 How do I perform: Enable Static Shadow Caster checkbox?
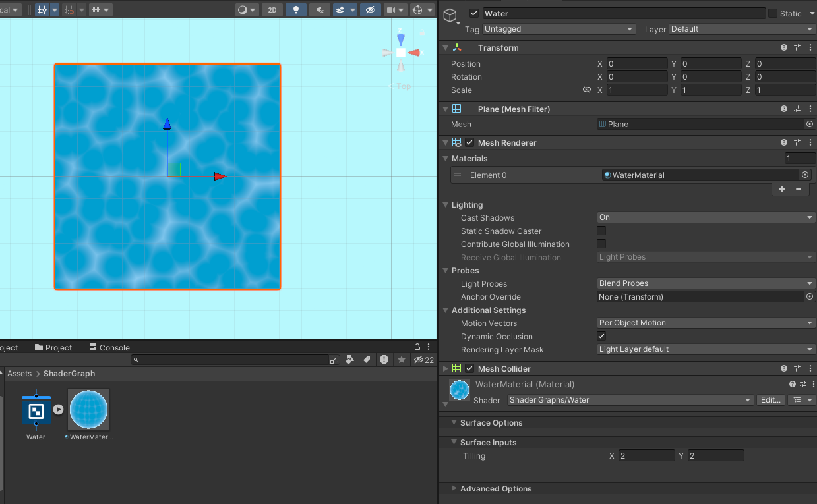[601, 231]
